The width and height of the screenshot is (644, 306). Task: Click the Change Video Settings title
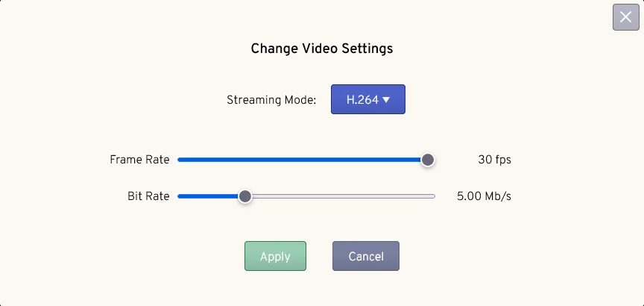[x=321, y=49]
